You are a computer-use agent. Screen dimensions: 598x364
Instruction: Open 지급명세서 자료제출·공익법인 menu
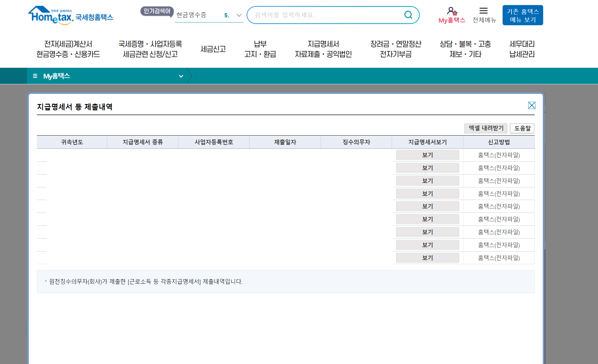coord(323,49)
